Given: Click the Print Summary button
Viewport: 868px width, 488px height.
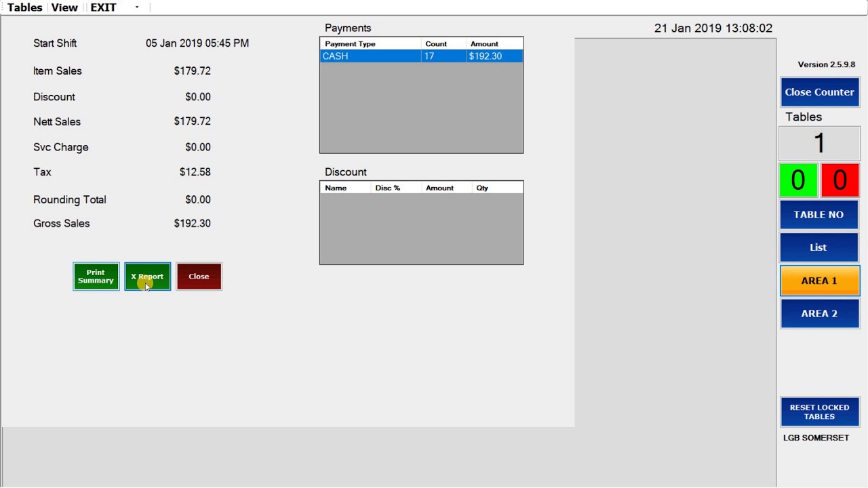Looking at the screenshot, I should 96,277.
